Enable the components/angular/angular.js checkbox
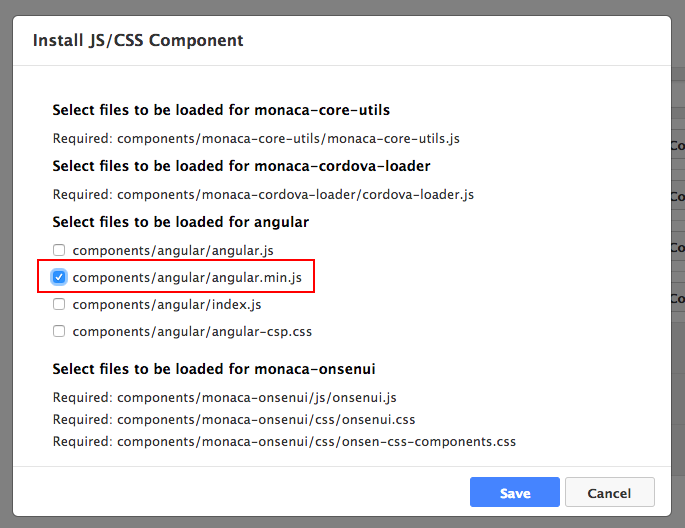685x528 pixels. 59,250
